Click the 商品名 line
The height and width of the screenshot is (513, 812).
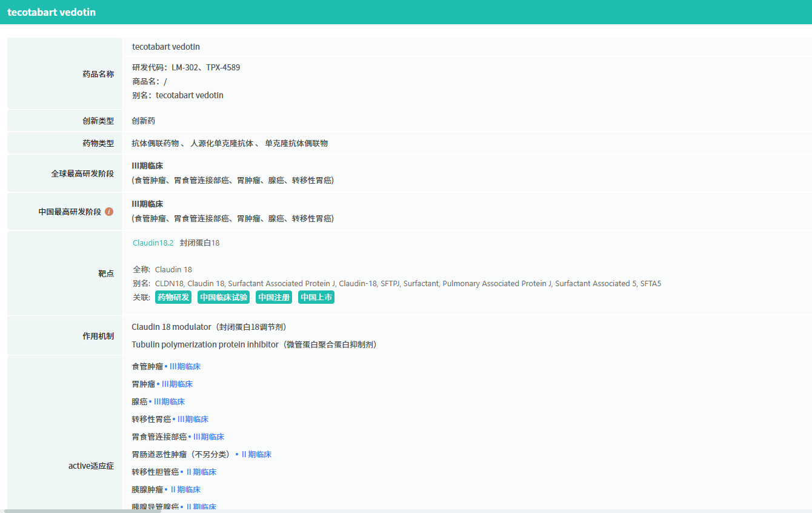(150, 81)
